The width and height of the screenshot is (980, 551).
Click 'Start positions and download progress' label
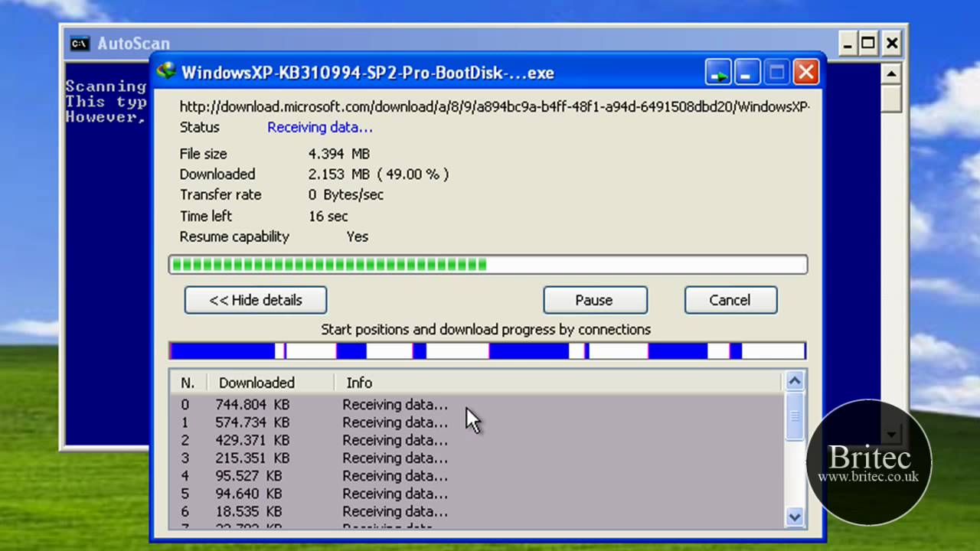pyautogui.click(x=486, y=329)
